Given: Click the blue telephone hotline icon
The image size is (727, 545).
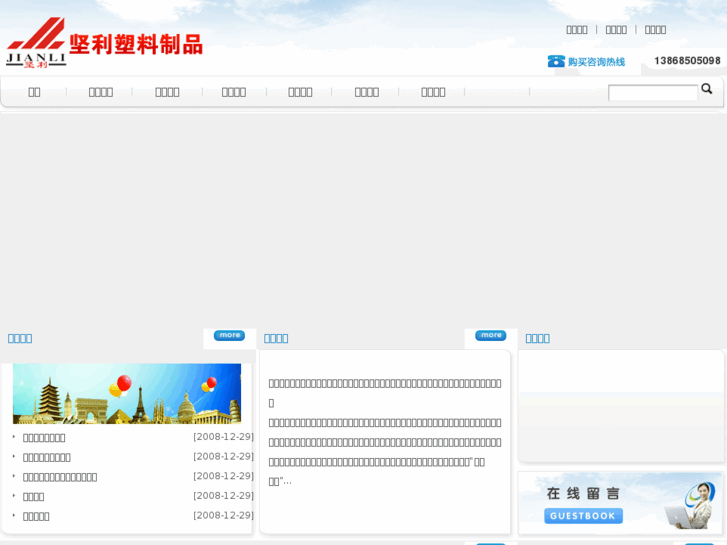Looking at the screenshot, I should (x=556, y=61).
